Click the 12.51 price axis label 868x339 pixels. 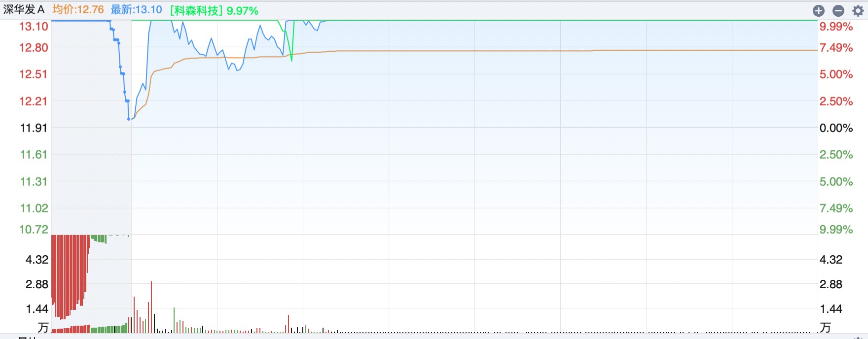(34, 74)
